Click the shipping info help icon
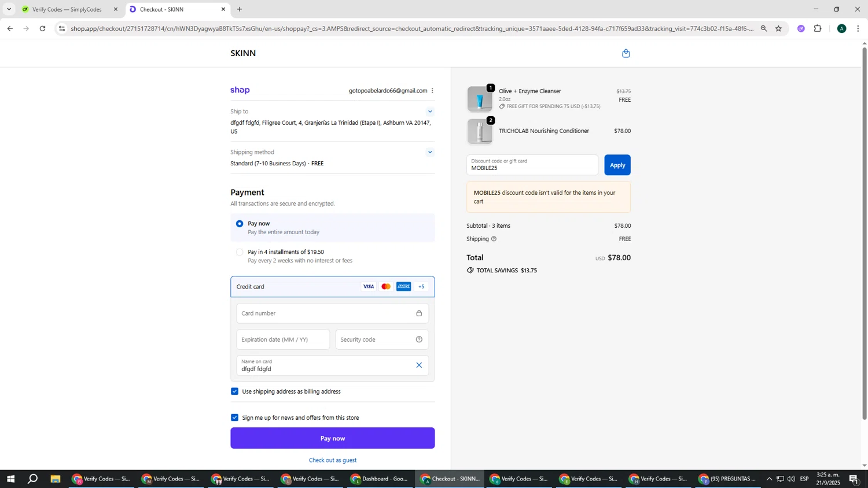Image resolution: width=868 pixels, height=488 pixels. (494, 239)
